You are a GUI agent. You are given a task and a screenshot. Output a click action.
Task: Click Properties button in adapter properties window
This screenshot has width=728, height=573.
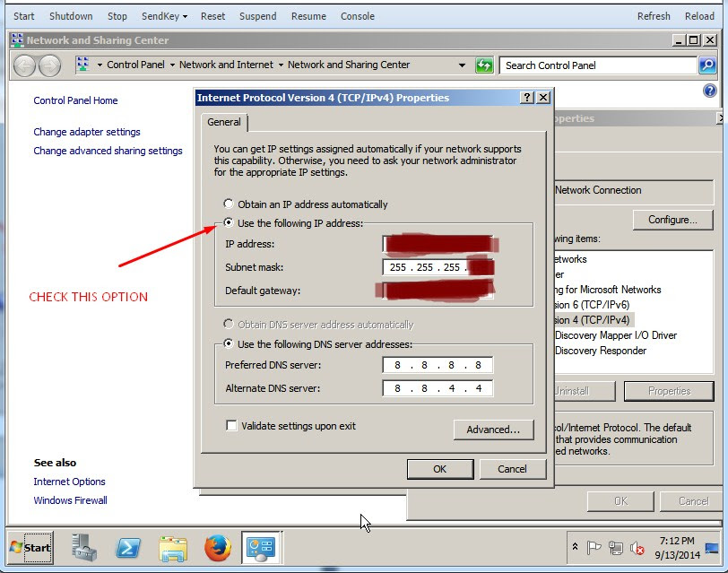(x=669, y=391)
